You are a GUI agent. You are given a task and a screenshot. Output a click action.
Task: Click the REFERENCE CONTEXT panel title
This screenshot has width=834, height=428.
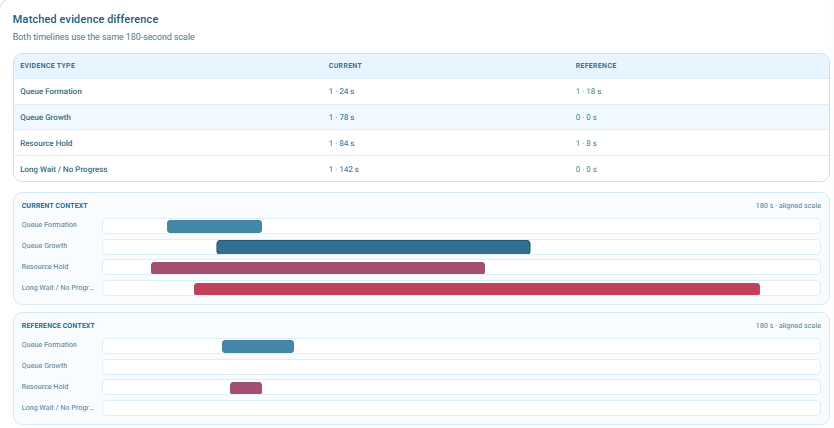[58, 326]
